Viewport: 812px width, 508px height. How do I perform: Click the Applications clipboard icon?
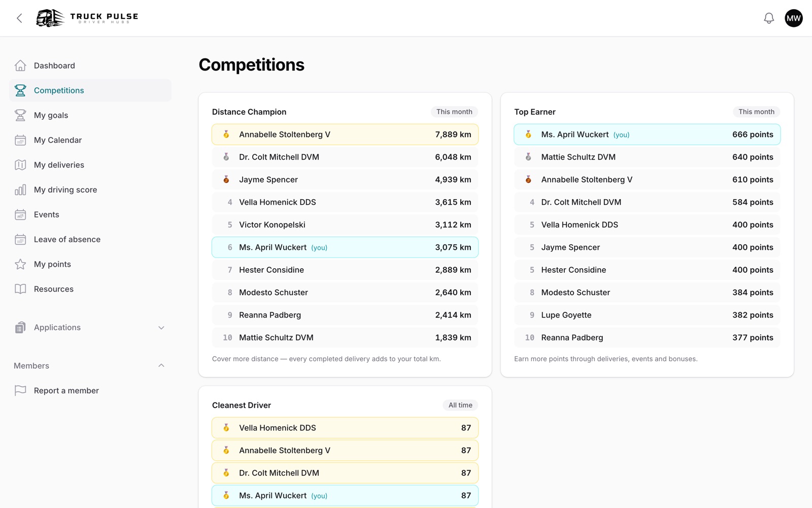click(x=20, y=328)
